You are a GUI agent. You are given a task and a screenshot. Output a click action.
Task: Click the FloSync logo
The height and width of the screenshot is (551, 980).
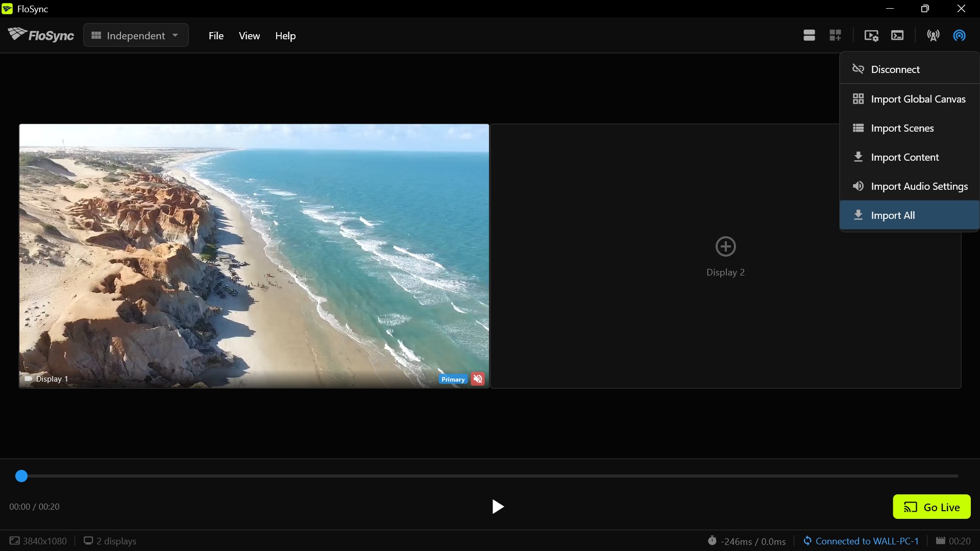point(41,35)
